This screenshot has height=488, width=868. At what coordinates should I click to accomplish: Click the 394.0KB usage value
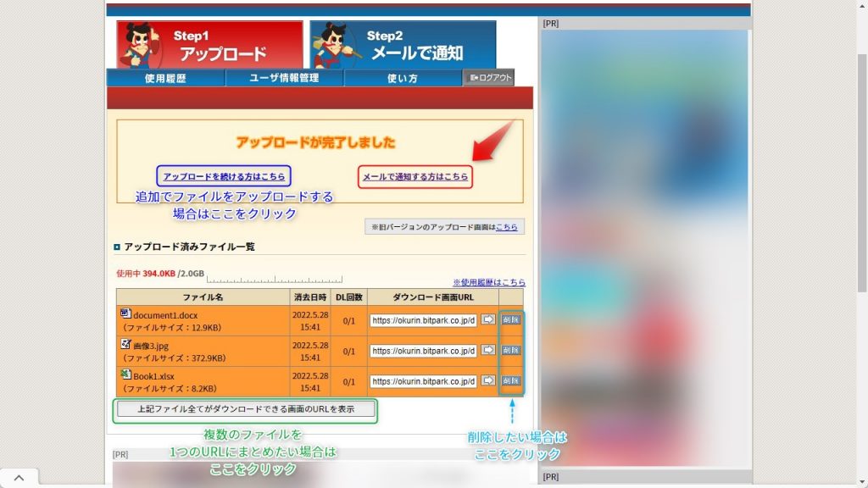pyautogui.click(x=159, y=274)
